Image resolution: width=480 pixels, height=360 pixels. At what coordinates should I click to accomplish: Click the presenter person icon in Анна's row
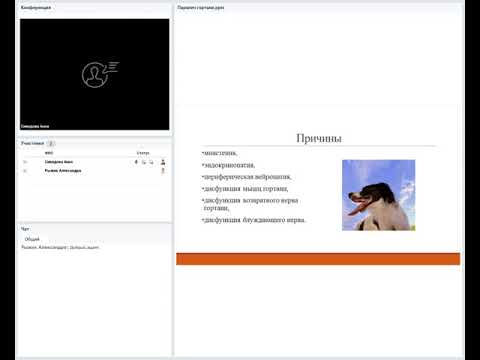click(163, 162)
